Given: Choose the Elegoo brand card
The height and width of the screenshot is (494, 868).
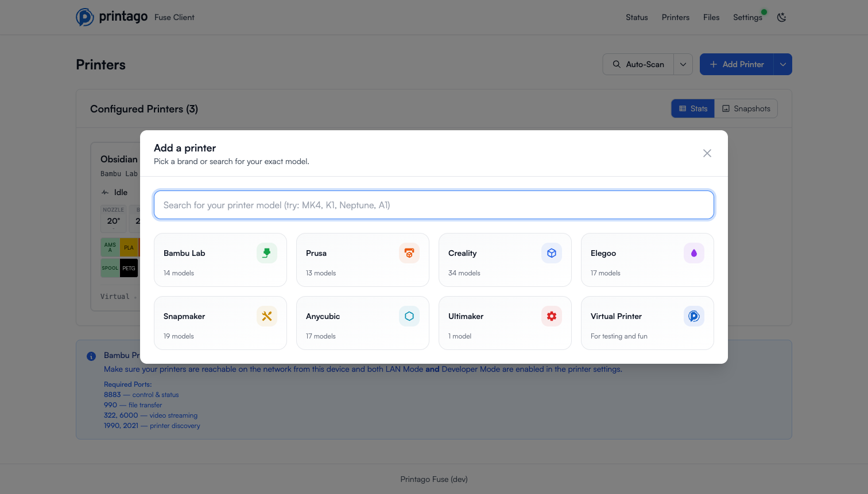Looking at the screenshot, I should [648, 260].
